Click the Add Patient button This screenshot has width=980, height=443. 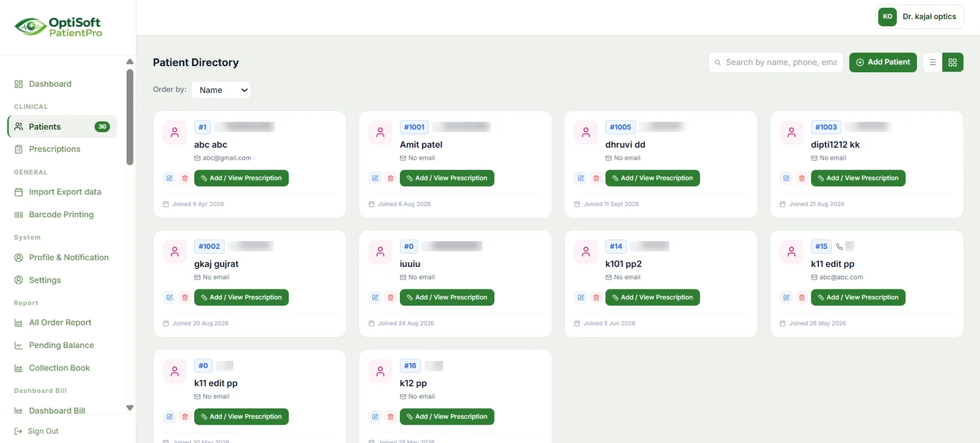[883, 62]
